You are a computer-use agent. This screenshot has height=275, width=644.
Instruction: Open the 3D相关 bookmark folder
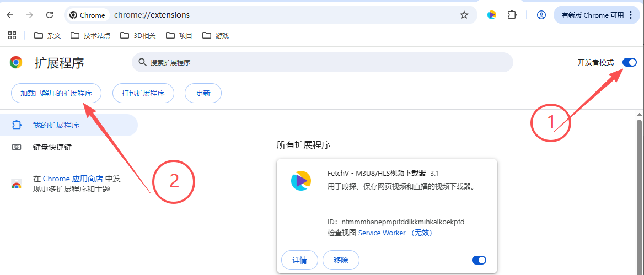pyautogui.click(x=138, y=36)
